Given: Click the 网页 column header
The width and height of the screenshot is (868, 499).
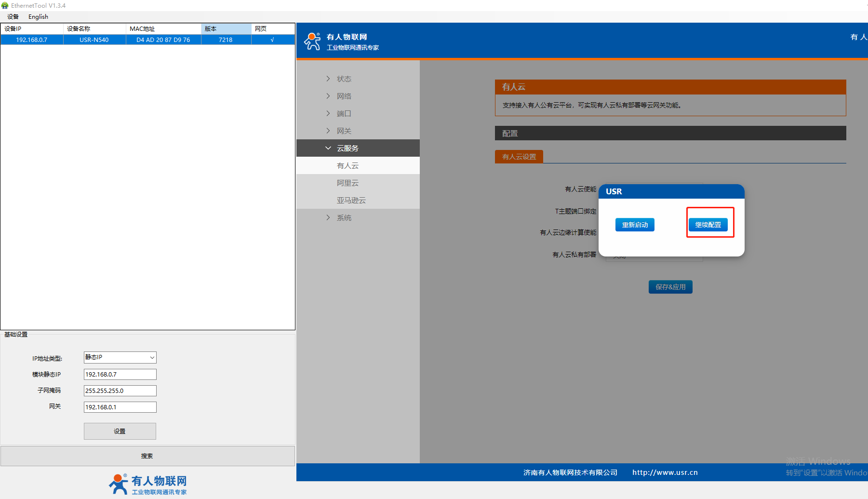Looking at the screenshot, I should [x=273, y=29].
